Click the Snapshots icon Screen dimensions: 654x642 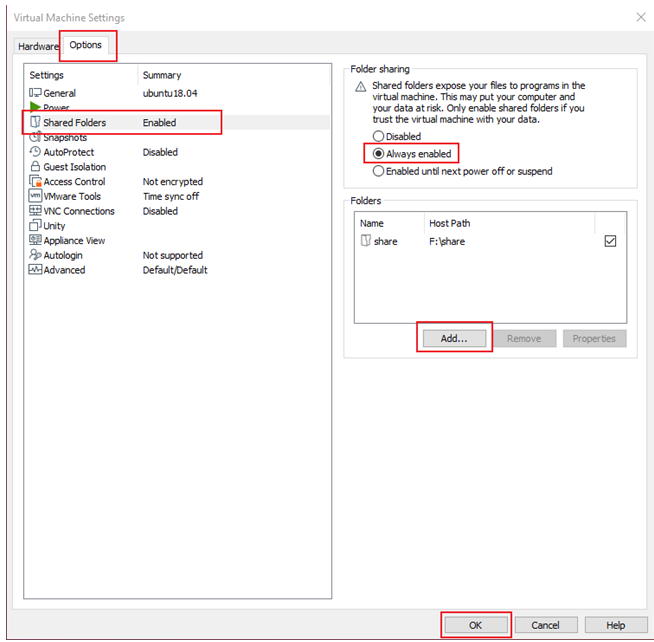35,136
